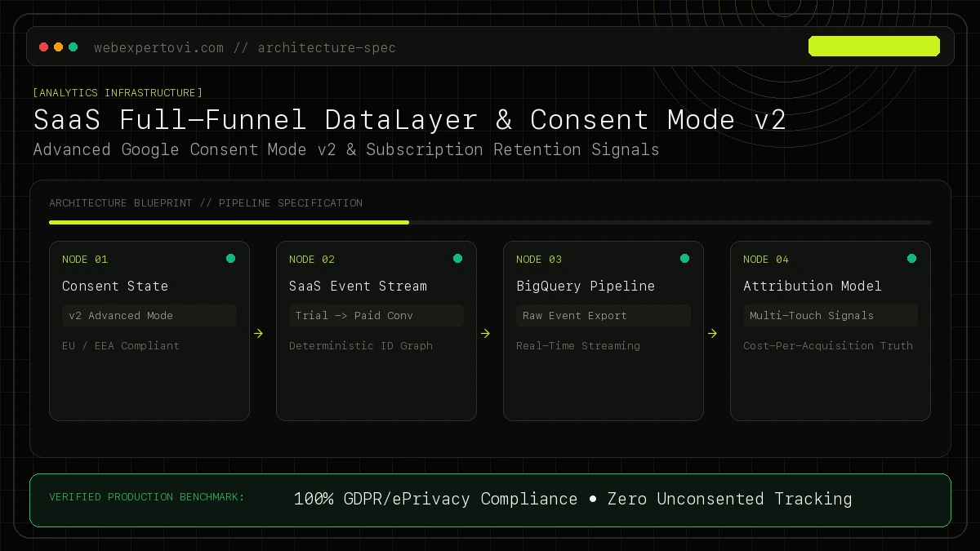Select the SaaS Event Stream card title
Image resolution: width=980 pixels, height=551 pixels.
coord(358,286)
